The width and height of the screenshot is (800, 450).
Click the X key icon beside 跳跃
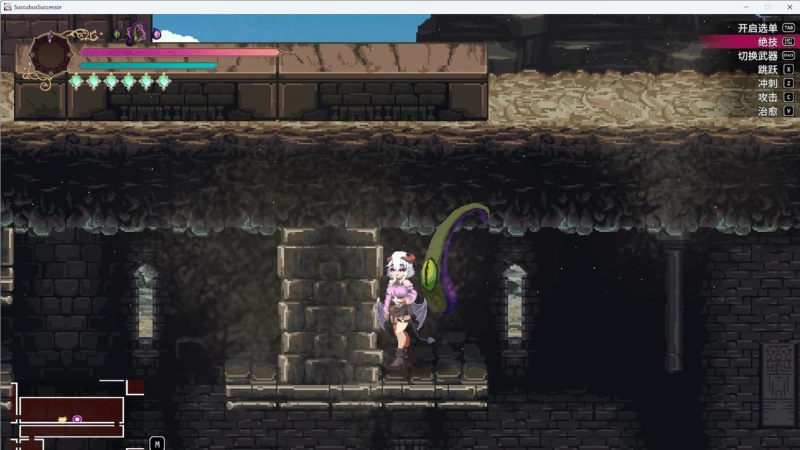point(789,69)
